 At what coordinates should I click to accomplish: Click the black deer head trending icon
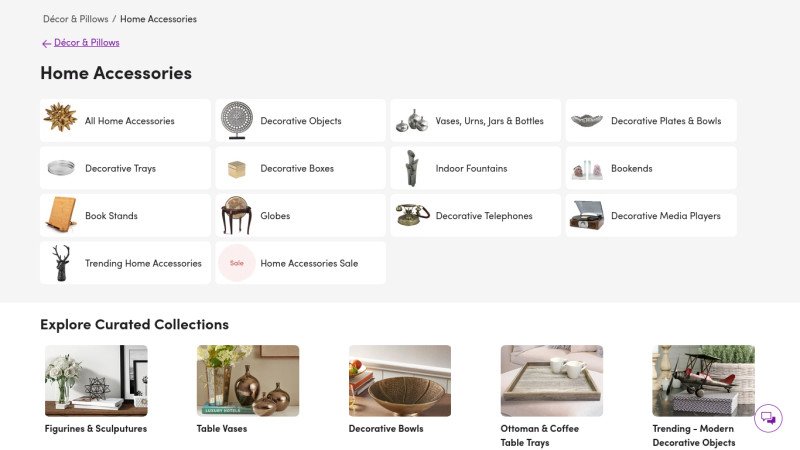[60, 263]
